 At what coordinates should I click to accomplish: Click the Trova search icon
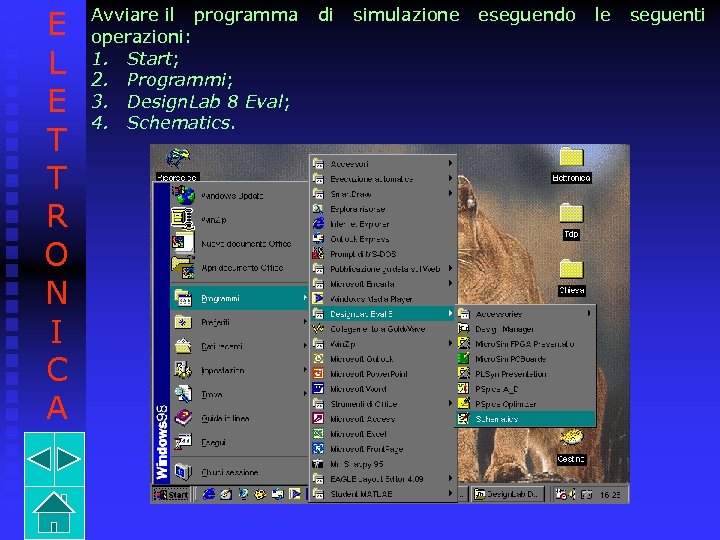(x=183, y=394)
